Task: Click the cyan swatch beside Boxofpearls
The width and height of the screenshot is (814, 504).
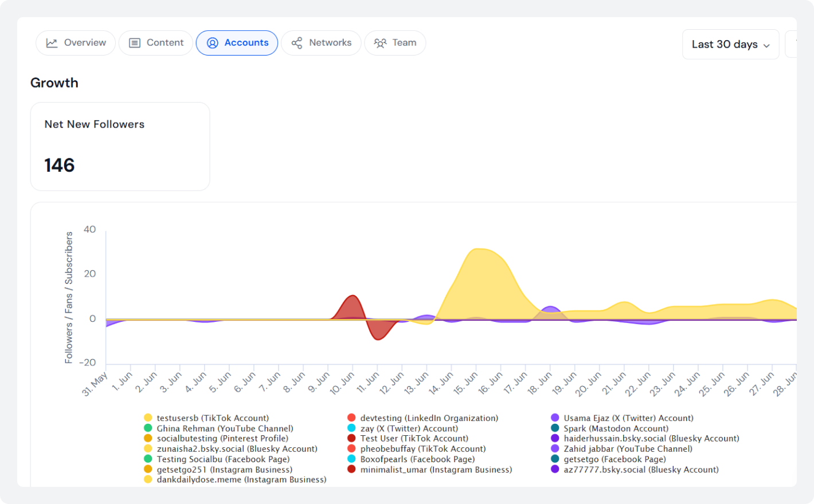Action: 351,459
